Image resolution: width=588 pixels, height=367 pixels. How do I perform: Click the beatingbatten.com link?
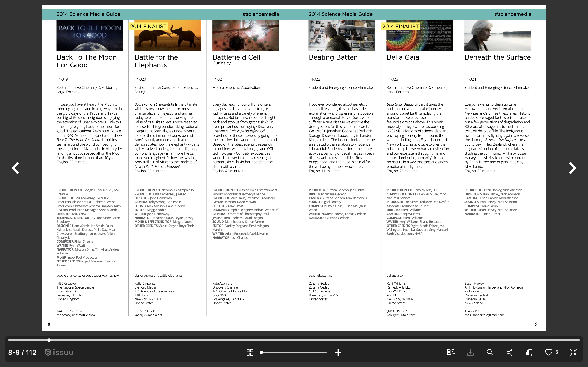322,275
